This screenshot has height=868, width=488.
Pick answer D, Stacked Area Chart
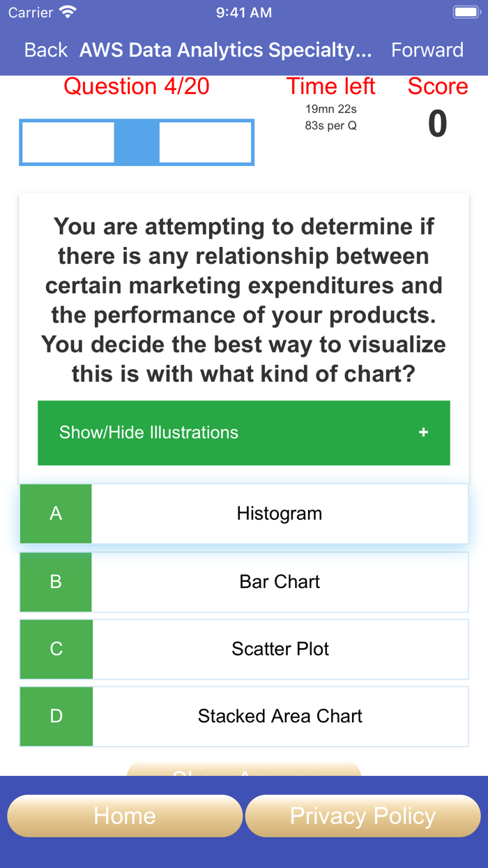pos(244,716)
